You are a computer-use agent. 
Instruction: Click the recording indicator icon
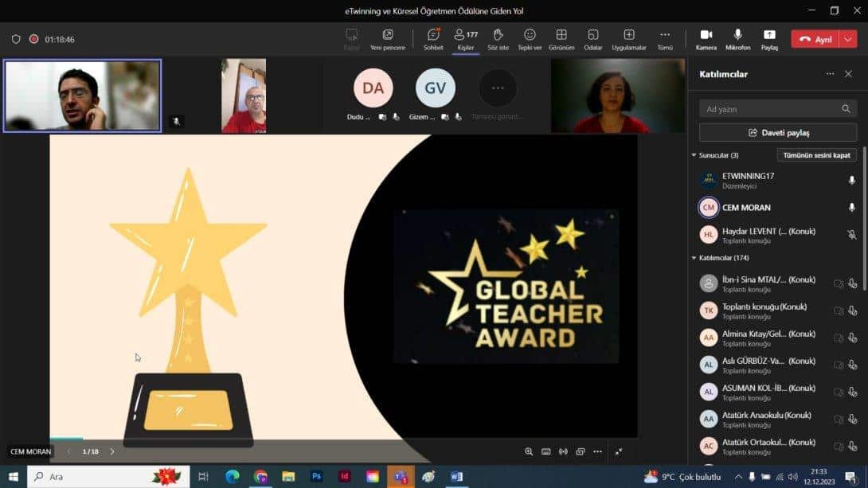(33, 39)
